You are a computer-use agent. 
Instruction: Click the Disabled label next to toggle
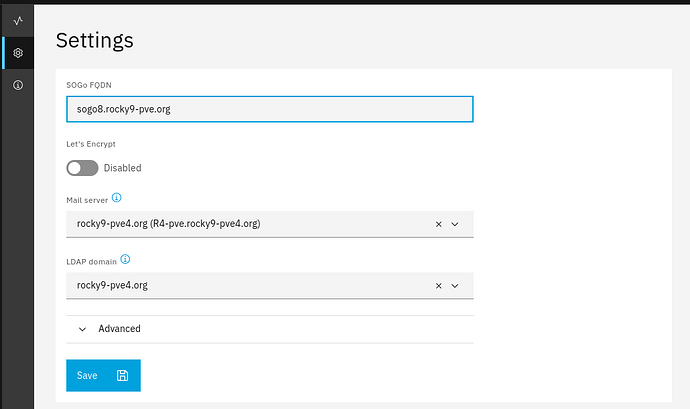click(x=122, y=168)
